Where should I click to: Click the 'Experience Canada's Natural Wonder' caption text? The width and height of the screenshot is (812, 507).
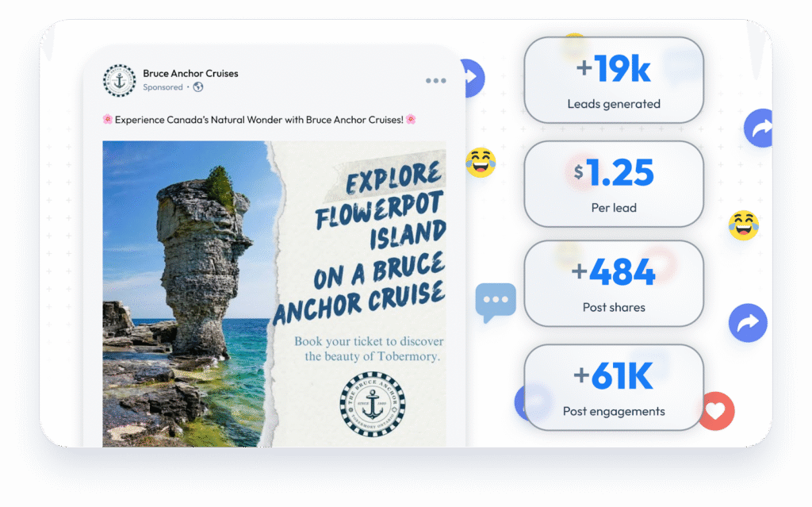click(259, 120)
